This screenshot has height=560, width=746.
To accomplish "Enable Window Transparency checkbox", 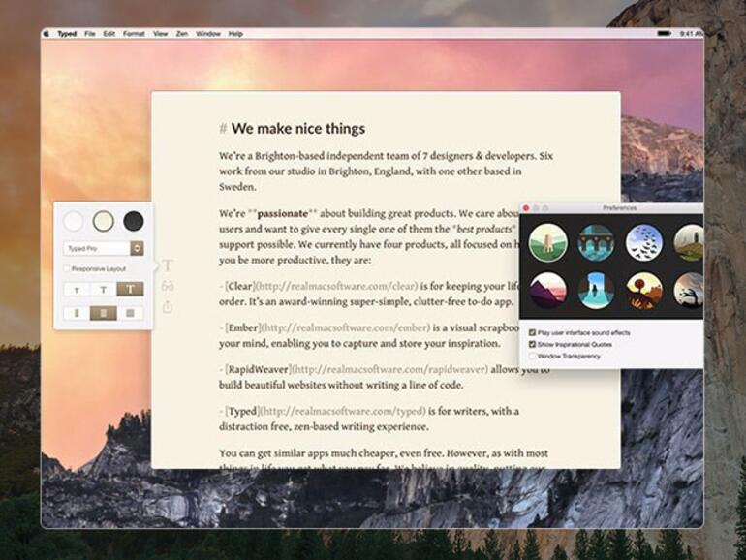I will (x=533, y=356).
